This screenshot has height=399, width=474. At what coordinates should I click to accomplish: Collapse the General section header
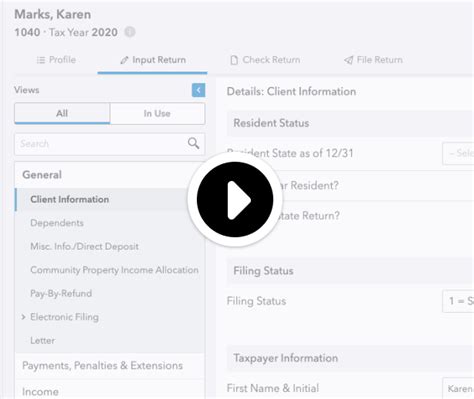coord(109,175)
